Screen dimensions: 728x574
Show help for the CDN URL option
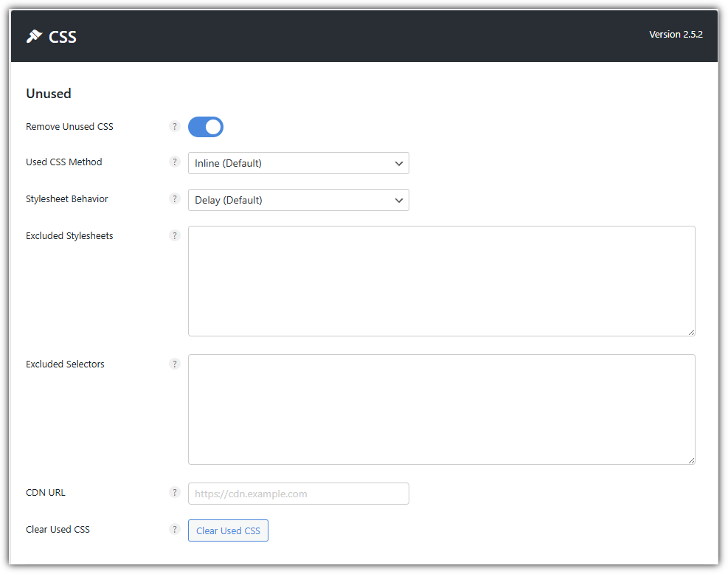click(x=175, y=492)
